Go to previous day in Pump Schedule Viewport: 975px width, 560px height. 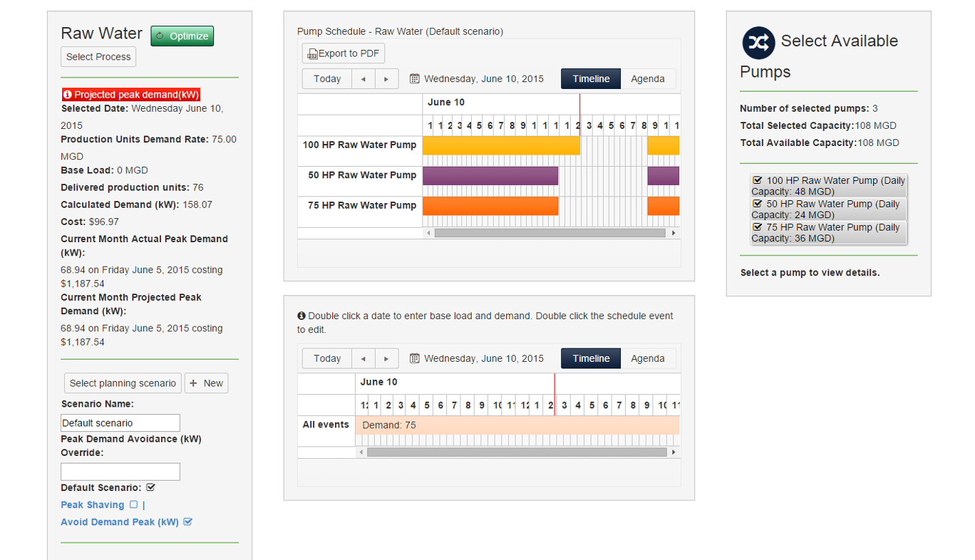point(363,79)
